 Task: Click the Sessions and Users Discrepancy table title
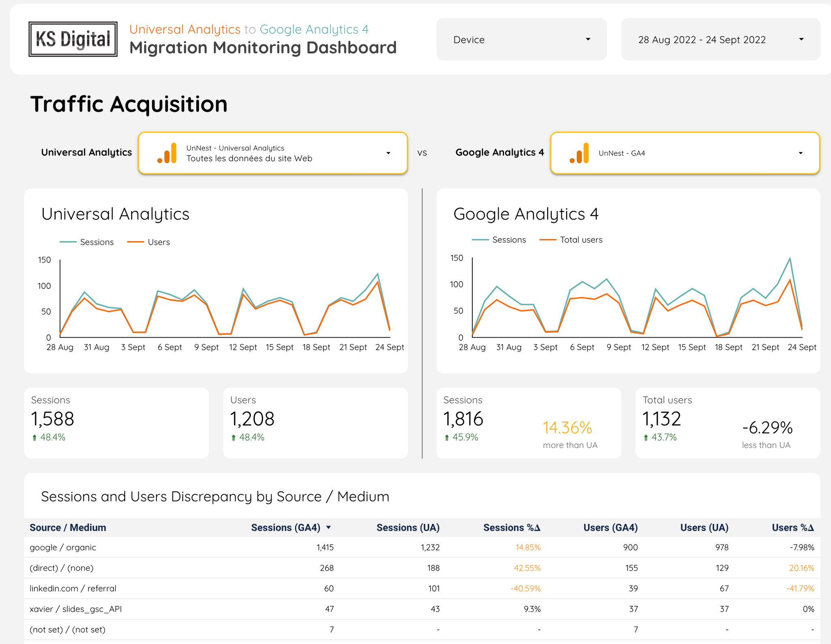click(x=215, y=497)
